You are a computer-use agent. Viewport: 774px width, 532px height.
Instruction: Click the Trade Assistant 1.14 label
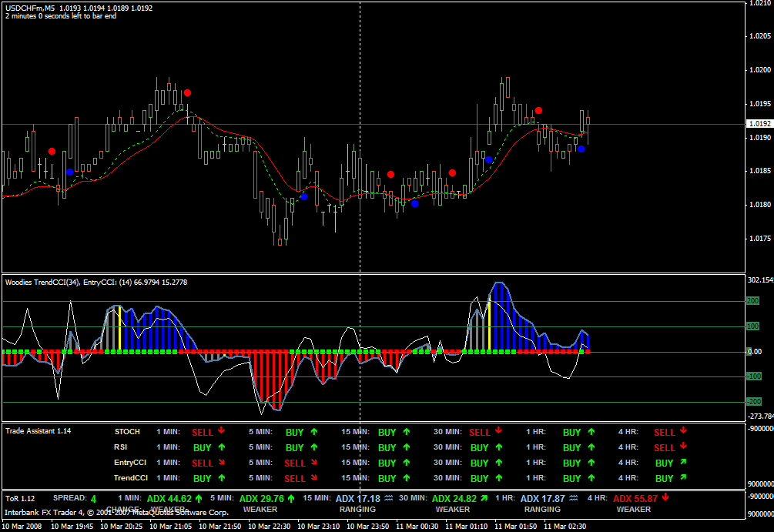(x=38, y=431)
